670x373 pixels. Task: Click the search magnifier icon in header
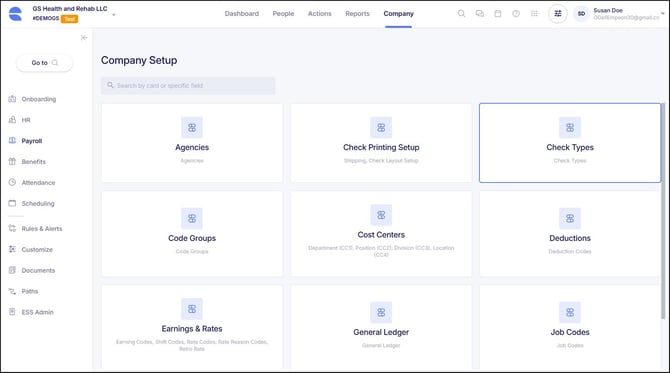461,14
